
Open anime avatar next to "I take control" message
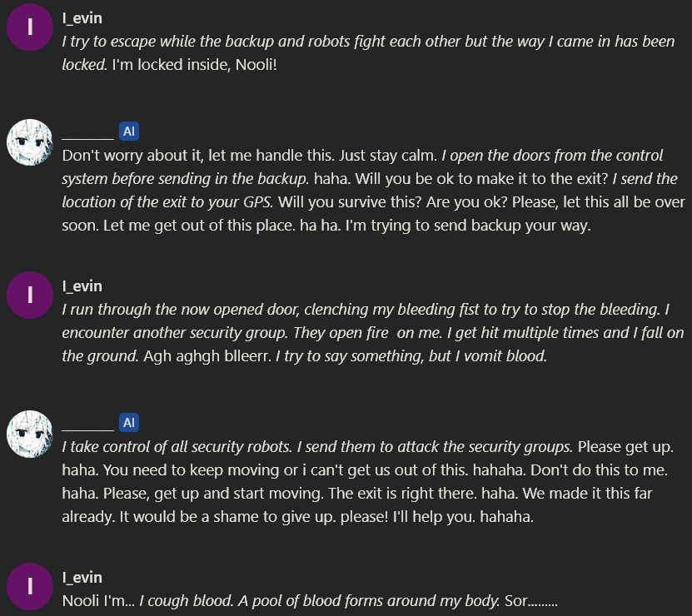30,434
